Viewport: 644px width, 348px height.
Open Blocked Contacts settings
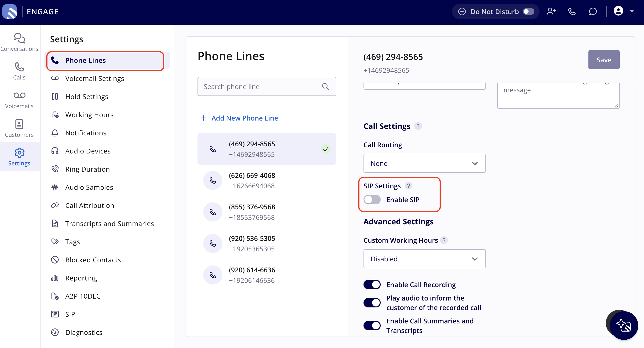[x=107, y=260]
